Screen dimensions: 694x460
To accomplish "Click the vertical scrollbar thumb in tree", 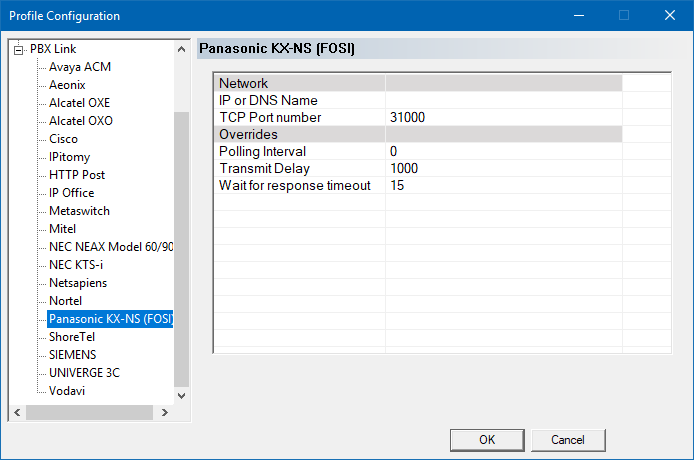I will [181, 249].
